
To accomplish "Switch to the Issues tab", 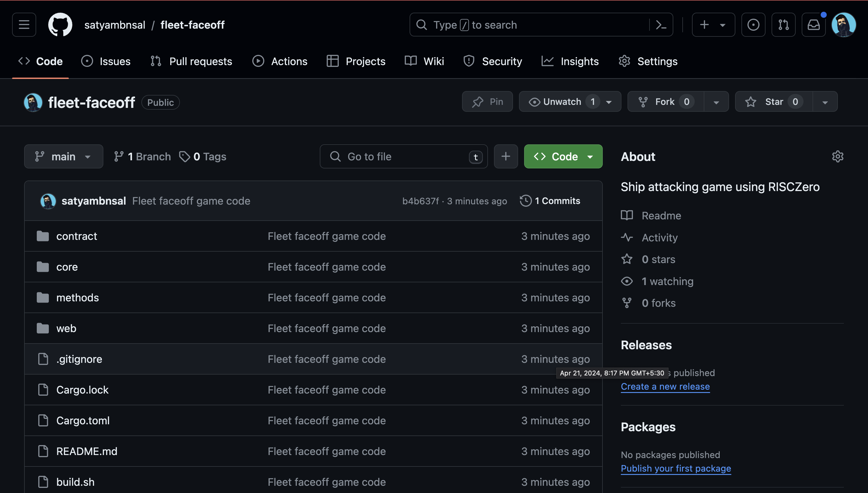I will [x=105, y=61].
